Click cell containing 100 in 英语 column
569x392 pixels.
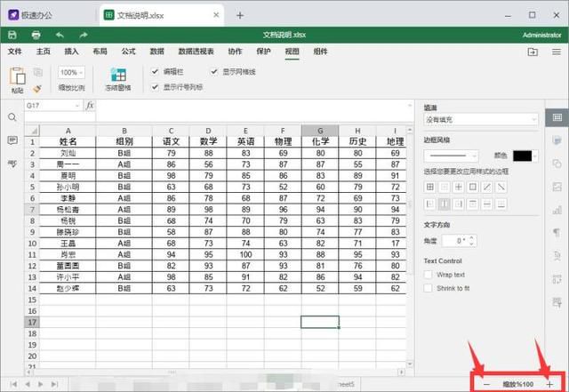[245, 255]
